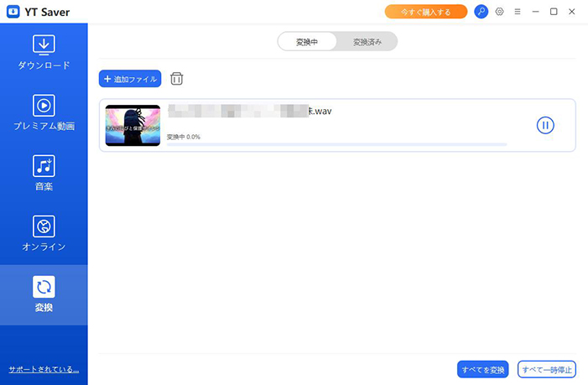Viewport: 588px width, 385px height.
Task: Open settings gear icon
Action: [x=499, y=12]
